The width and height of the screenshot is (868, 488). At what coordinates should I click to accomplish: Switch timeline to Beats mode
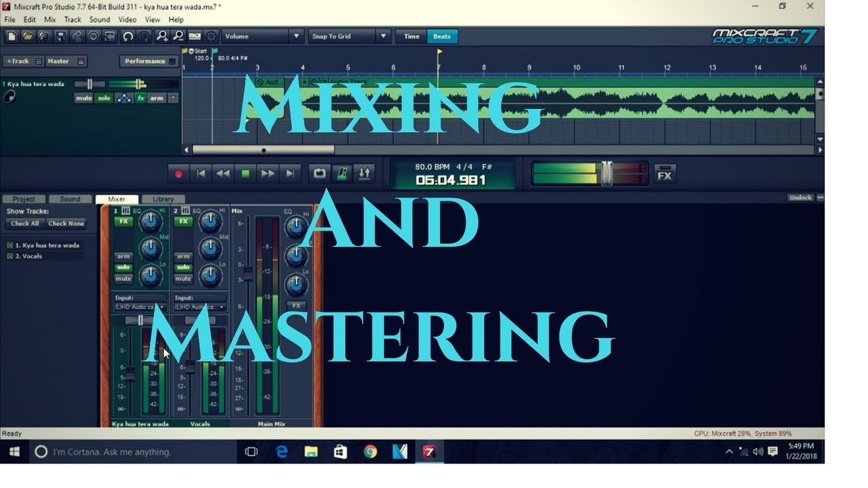pyautogui.click(x=442, y=37)
